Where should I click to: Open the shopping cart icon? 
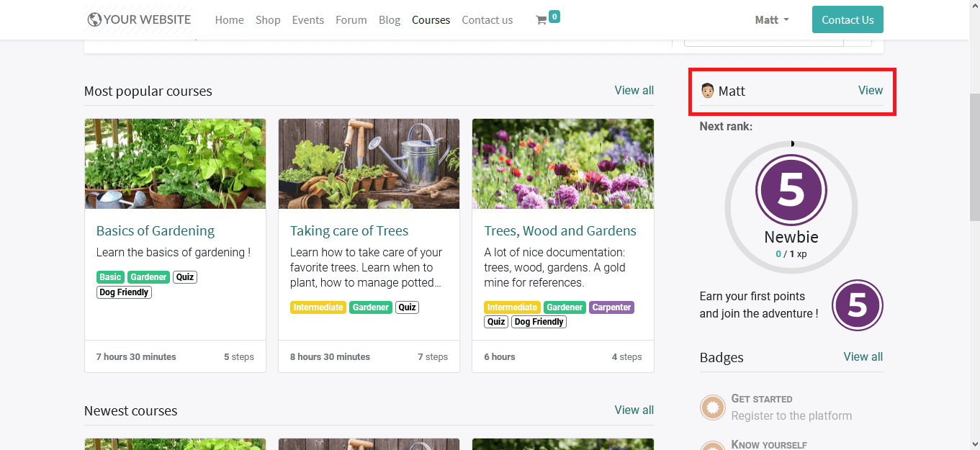541,20
